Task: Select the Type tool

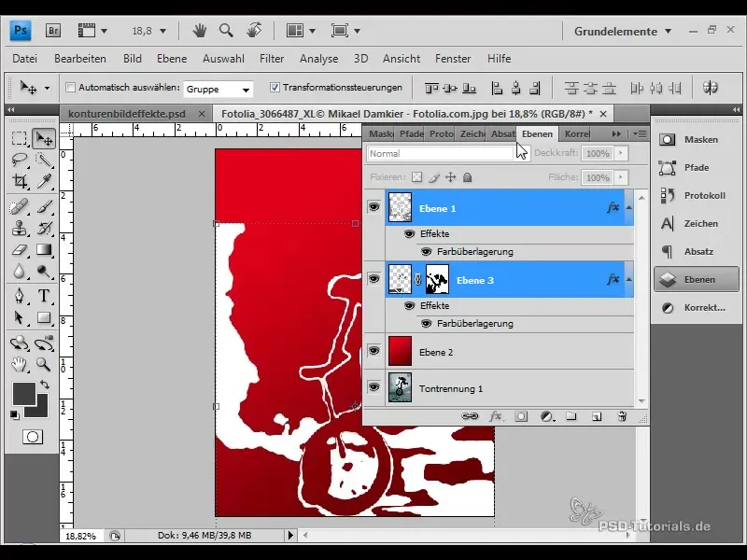Action: tap(44, 296)
